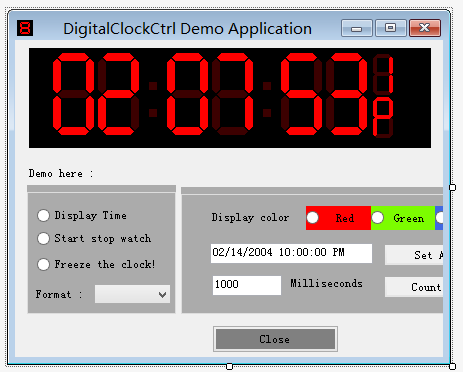Close the window with the red X
Viewport: 463px width, 372px height.
click(x=425, y=28)
